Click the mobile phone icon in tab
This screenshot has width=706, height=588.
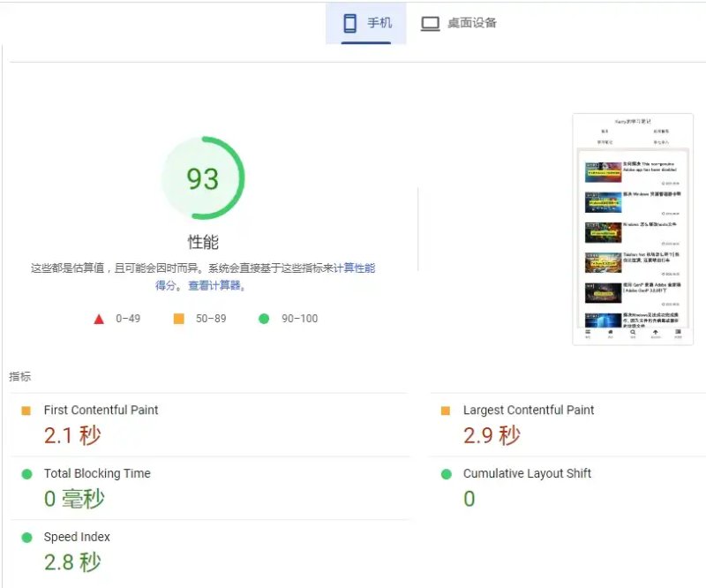click(349, 24)
